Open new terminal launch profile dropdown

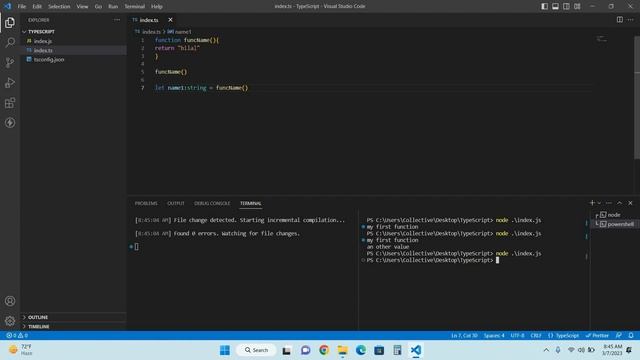[599, 203]
